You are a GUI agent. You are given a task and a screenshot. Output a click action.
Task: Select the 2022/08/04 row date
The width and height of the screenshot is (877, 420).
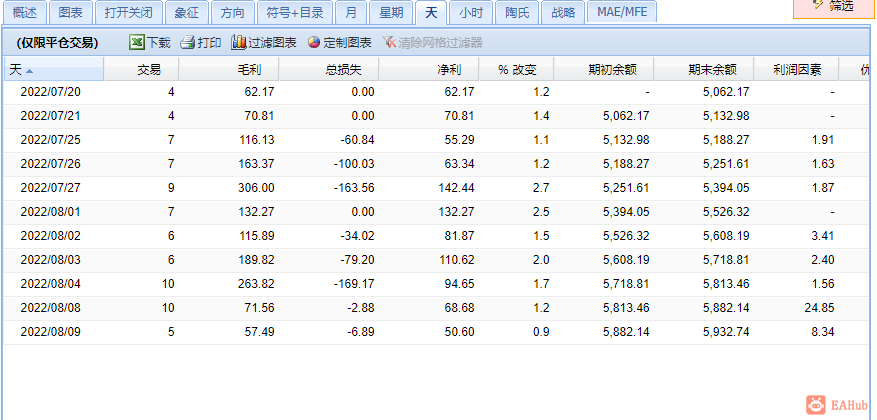[x=50, y=284]
